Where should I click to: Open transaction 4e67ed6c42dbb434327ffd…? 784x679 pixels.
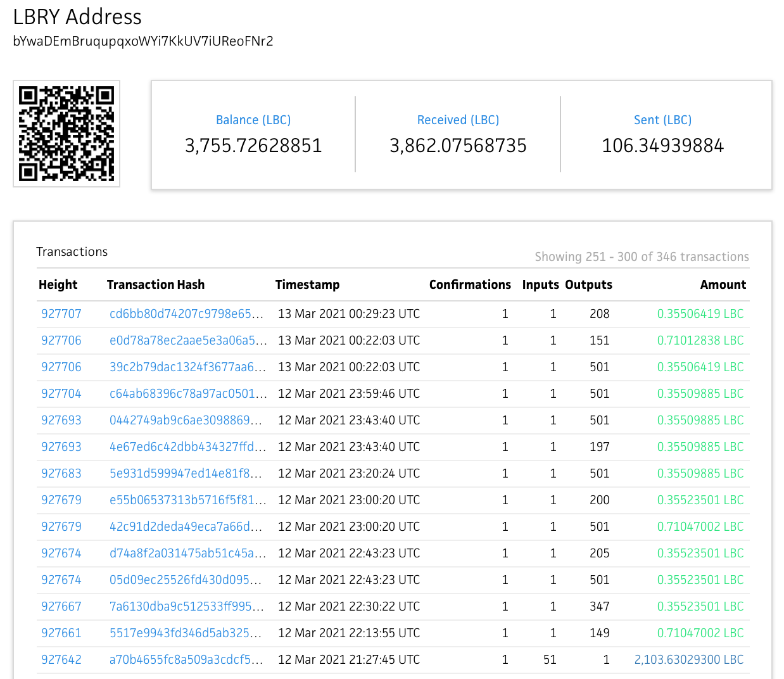click(x=187, y=447)
